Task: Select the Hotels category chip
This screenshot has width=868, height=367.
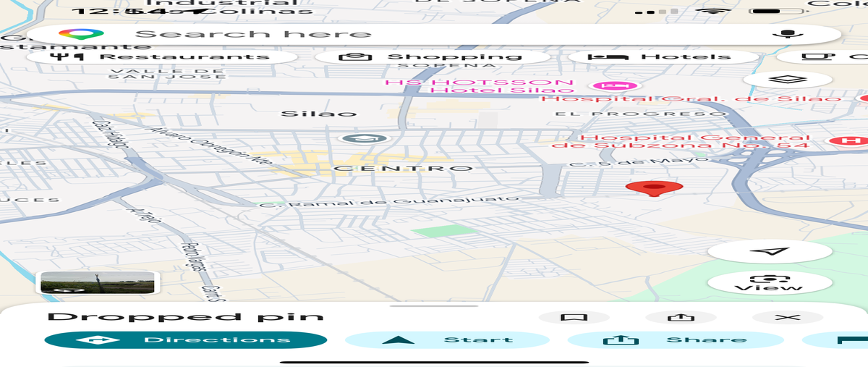Action: 663,56
